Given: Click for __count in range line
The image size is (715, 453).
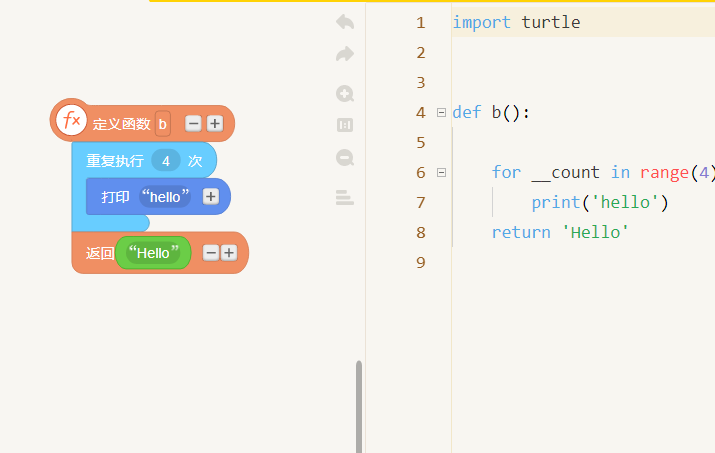Looking at the screenshot, I should pyautogui.click(x=603, y=172).
